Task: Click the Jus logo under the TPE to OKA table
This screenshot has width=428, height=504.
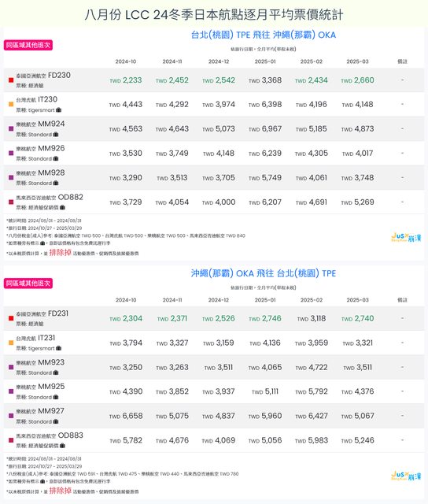Action: click(x=406, y=238)
